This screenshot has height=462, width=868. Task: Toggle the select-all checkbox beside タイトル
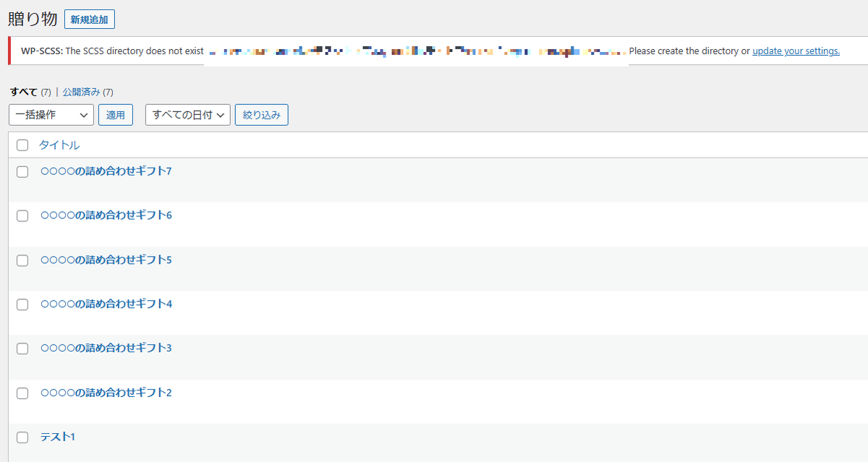pyautogui.click(x=22, y=145)
